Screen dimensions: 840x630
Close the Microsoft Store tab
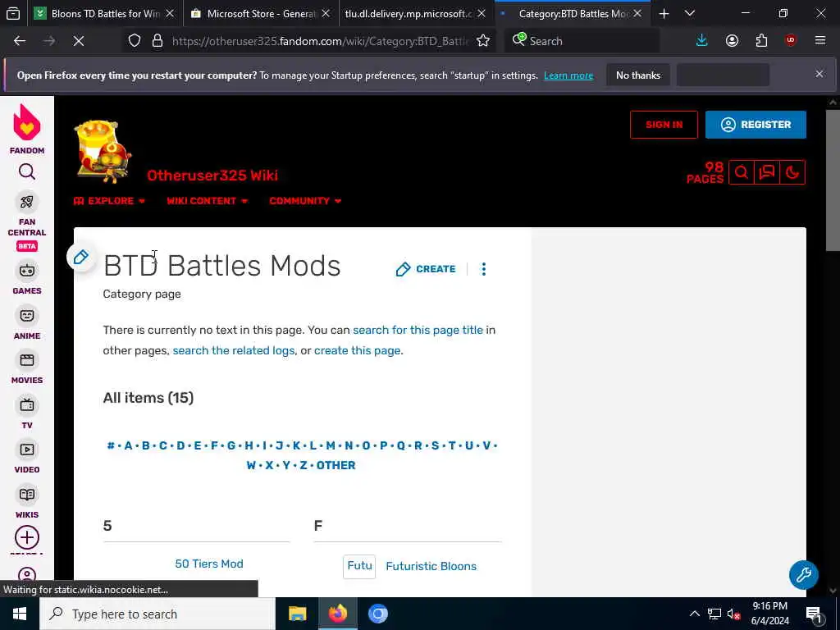pos(326,14)
